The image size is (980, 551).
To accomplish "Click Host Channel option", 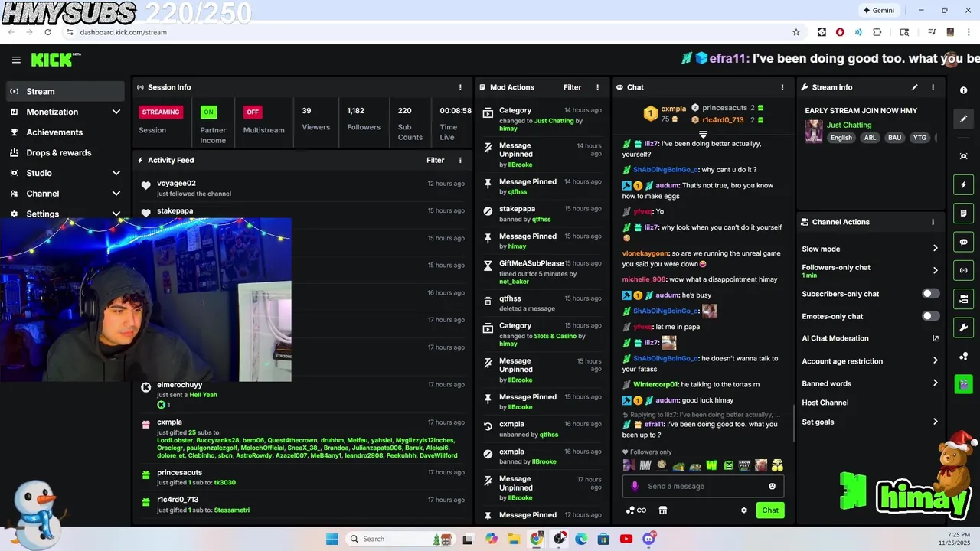I will 825,403.
